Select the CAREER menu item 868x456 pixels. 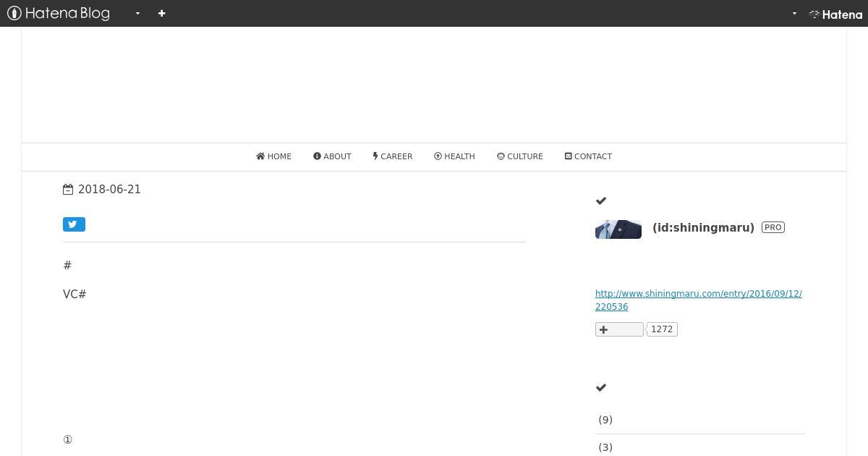[393, 156]
